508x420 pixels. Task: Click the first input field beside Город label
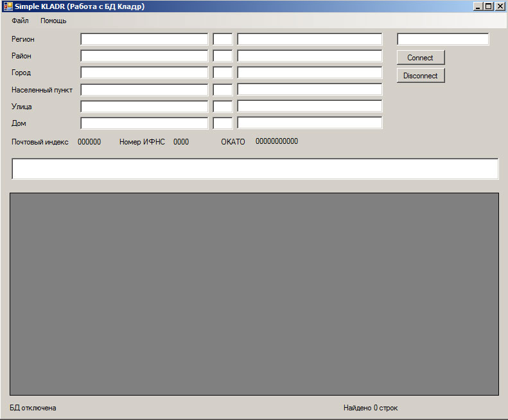pos(144,73)
